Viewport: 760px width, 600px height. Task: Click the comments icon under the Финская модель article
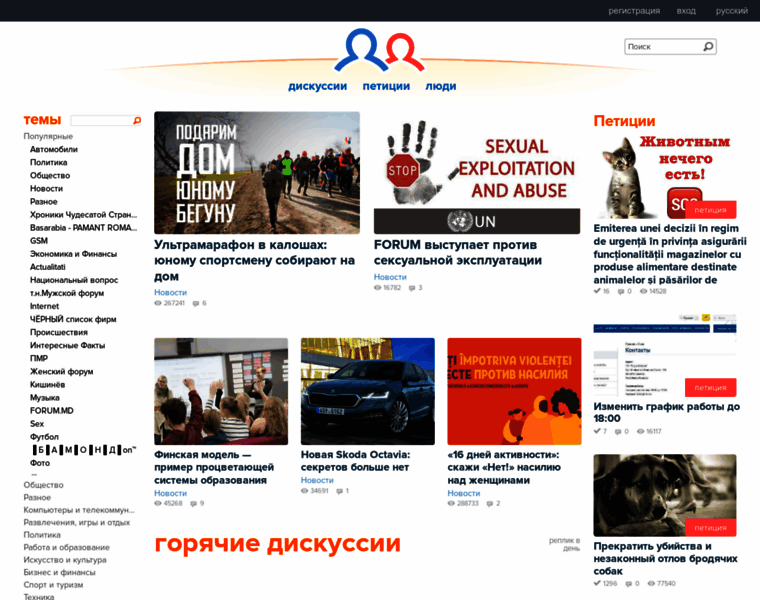coord(194,504)
